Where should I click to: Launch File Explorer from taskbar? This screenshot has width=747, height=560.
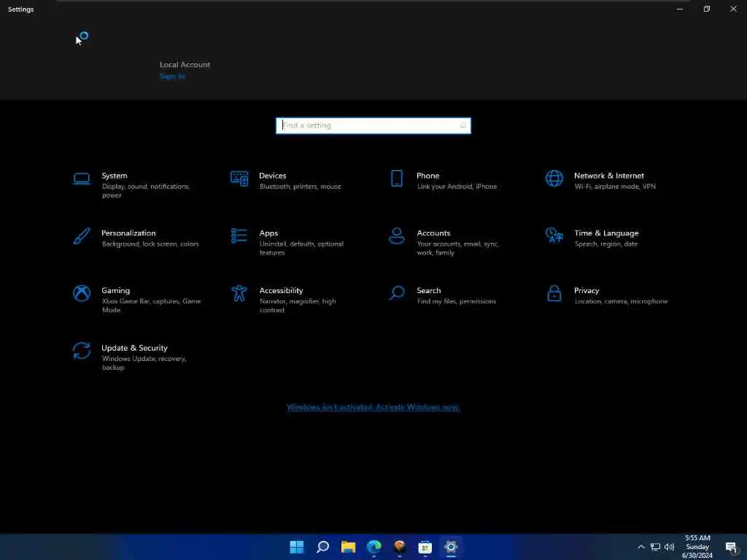point(348,547)
